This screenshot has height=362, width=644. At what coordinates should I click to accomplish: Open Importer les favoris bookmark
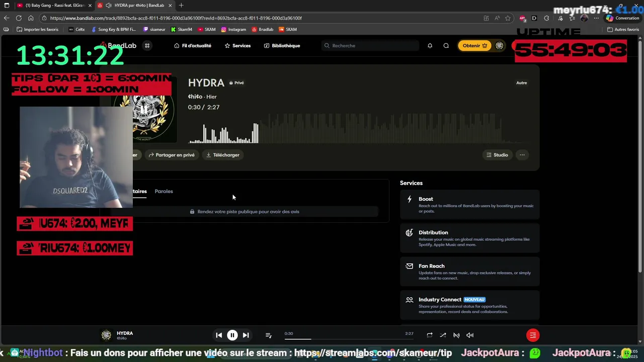coord(37,30)
